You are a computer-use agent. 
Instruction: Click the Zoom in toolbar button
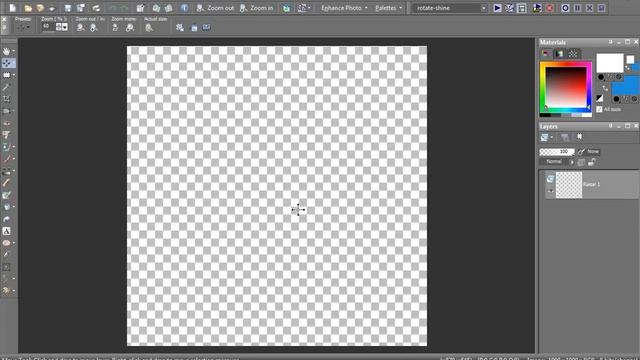(x=257, y=8)
